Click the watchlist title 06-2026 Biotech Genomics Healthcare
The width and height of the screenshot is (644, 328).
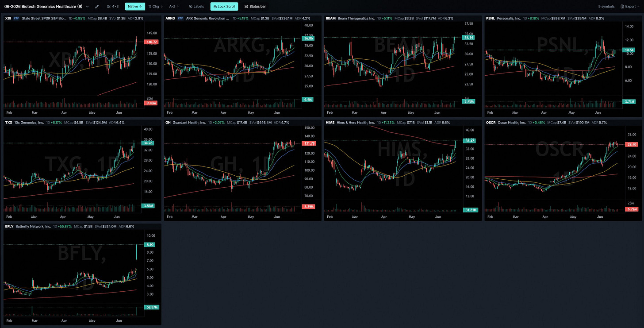pyautogui.click(x=43, y=7)
